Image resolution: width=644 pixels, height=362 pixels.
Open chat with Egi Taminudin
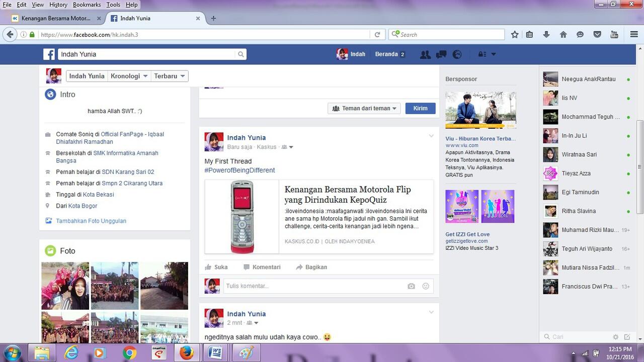point(586,192)
